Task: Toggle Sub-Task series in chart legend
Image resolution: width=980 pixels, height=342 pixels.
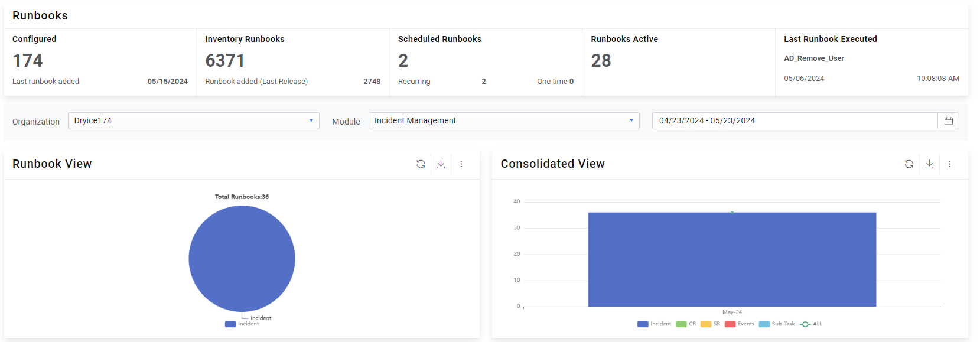Action: (777, 324)
